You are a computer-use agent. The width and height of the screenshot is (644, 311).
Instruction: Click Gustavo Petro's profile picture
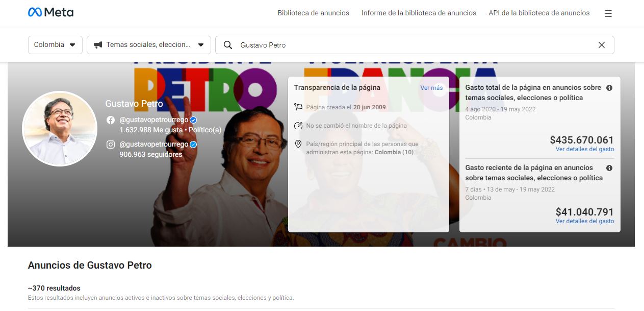[60, 129]
